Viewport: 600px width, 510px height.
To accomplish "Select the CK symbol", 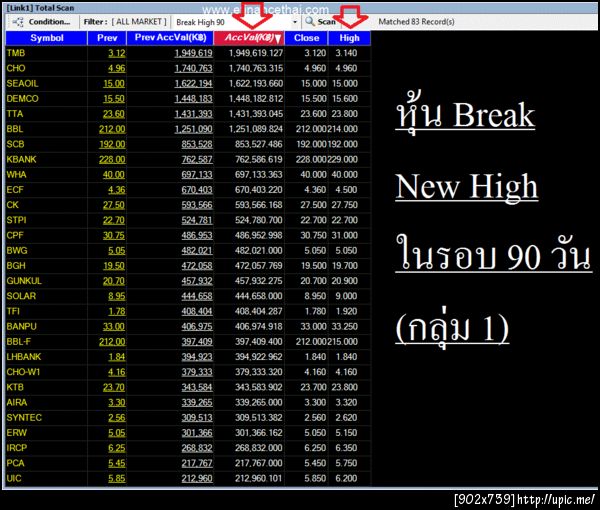I will pos(12,205).
